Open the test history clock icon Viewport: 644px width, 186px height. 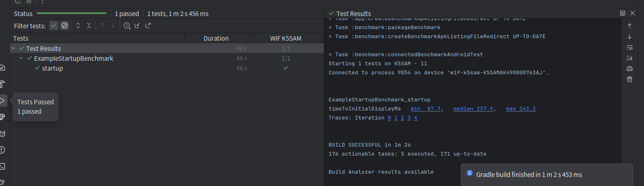pyautogui.click(x=127, y=25)
